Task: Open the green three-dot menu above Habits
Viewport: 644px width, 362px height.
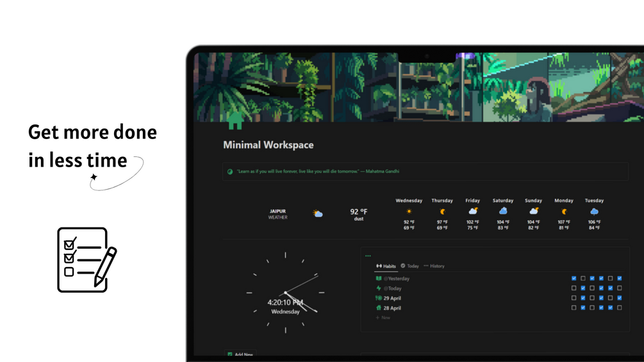Action: (x=368, y=256)
